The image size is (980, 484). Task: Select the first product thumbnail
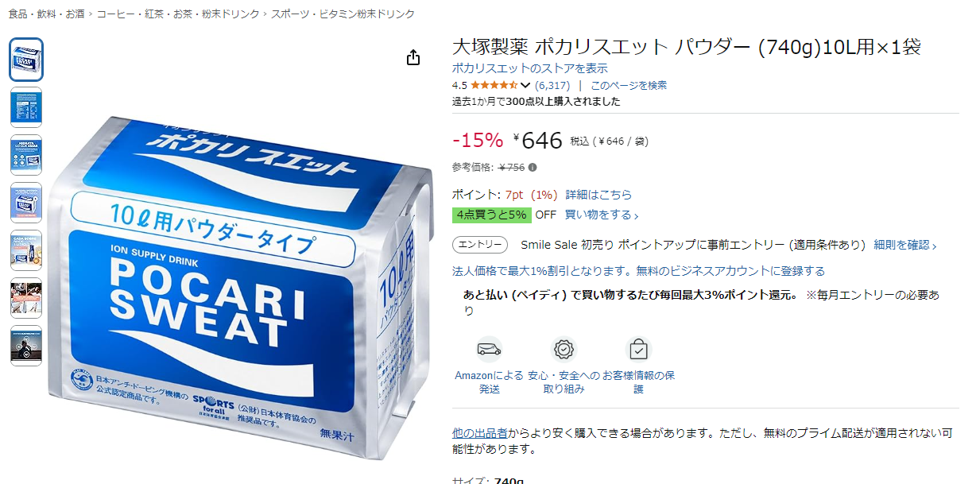point(26,60)
